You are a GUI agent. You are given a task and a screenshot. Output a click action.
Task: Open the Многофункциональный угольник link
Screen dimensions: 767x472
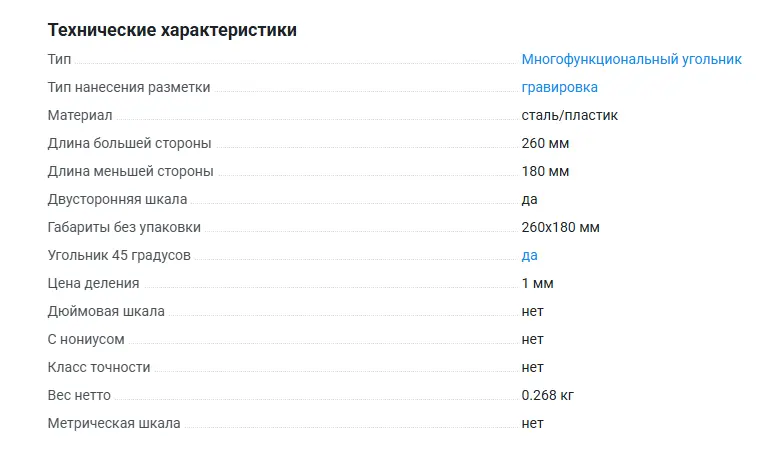[x=631, y=60]
